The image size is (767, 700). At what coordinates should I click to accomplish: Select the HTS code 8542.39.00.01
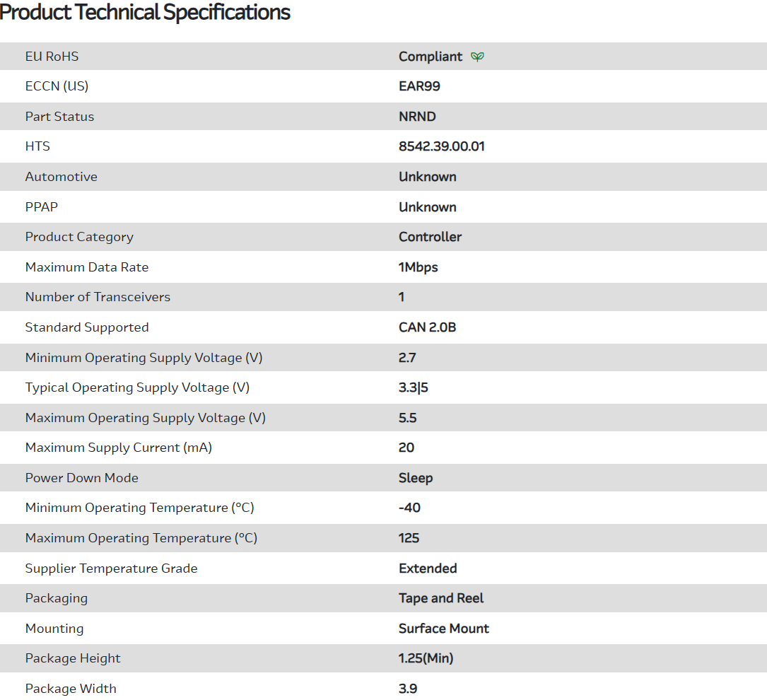click(x=441, y=146)
